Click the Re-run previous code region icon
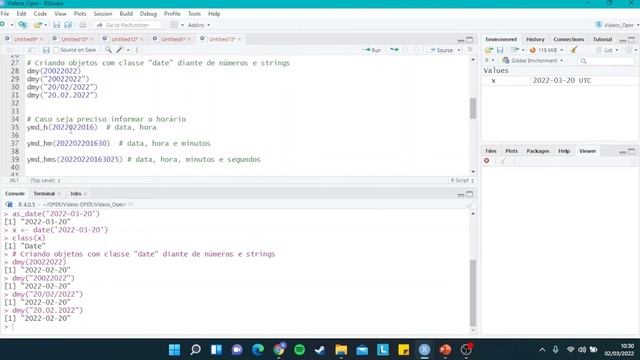This screenshot has width=640, height=360. [x=394, y=50]
